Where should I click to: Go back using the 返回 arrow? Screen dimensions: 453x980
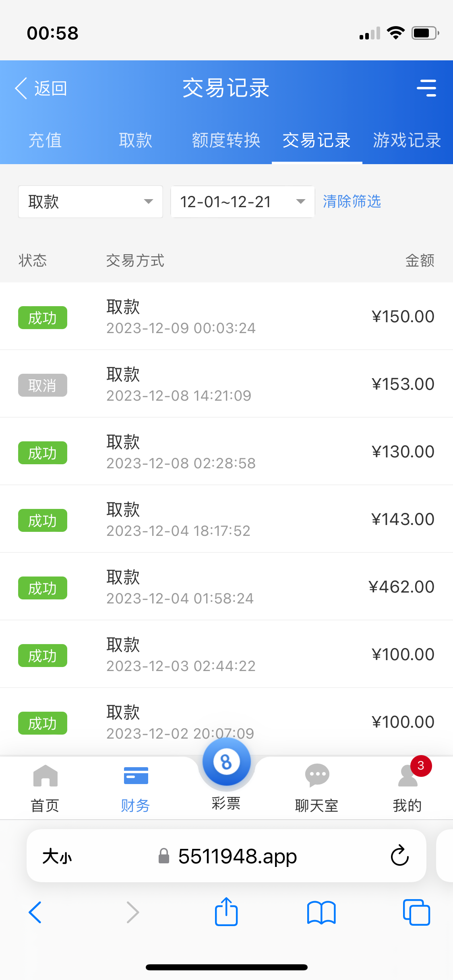pyautogui.click(x=40, y=88)
